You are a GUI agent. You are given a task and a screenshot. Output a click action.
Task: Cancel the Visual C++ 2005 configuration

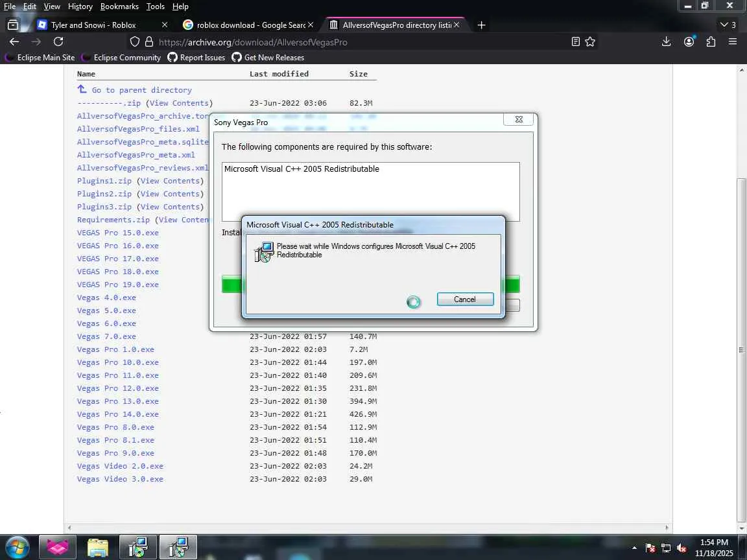coord(465,299)
